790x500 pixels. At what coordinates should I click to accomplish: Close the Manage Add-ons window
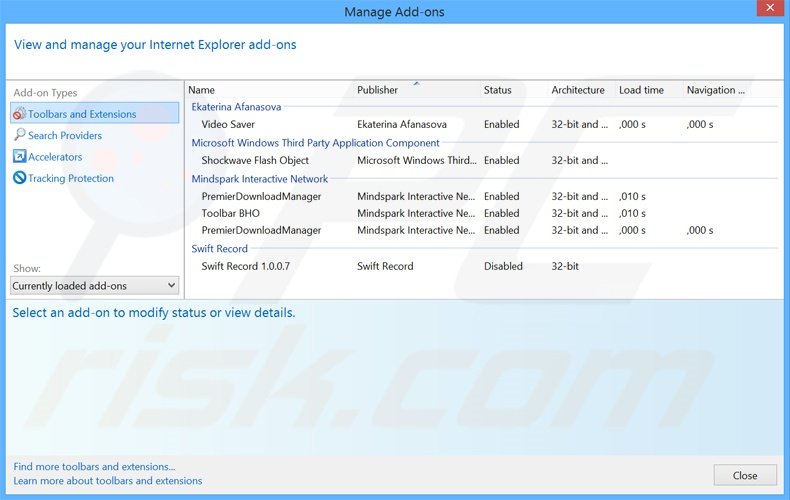point(770,8)
